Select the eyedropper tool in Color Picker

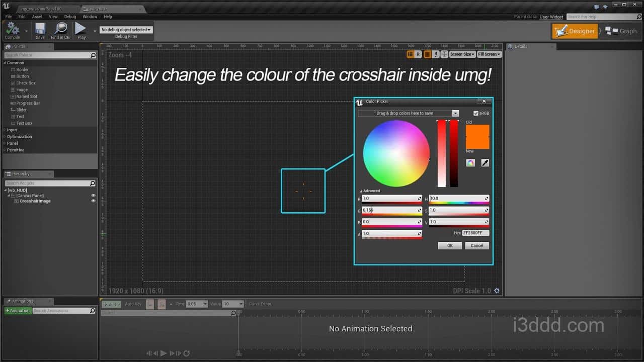point(485,163)
